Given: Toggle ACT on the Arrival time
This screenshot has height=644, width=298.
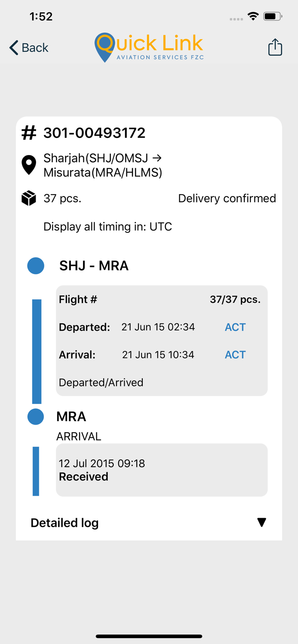Looking at the screenshot, I should point(235,355).
